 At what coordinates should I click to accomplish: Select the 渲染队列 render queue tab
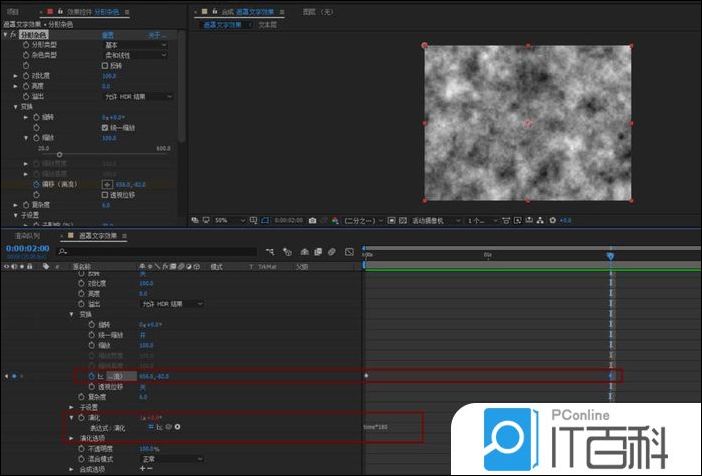pos(24,236)
